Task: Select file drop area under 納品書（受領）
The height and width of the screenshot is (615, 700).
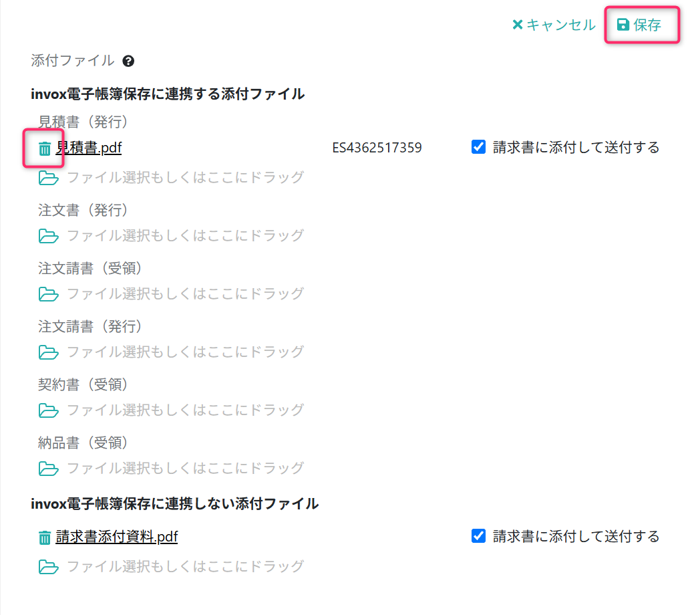Action: tap(172, 468)
